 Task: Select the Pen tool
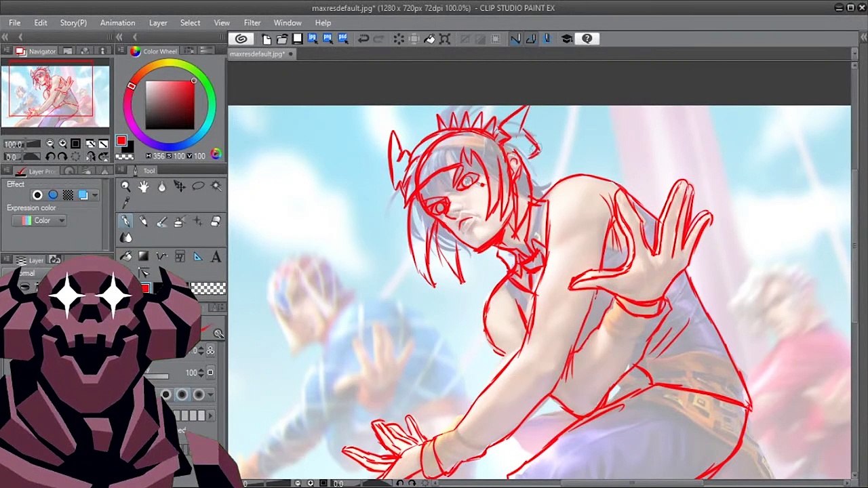pyautogui.click(x=125, y=221)
